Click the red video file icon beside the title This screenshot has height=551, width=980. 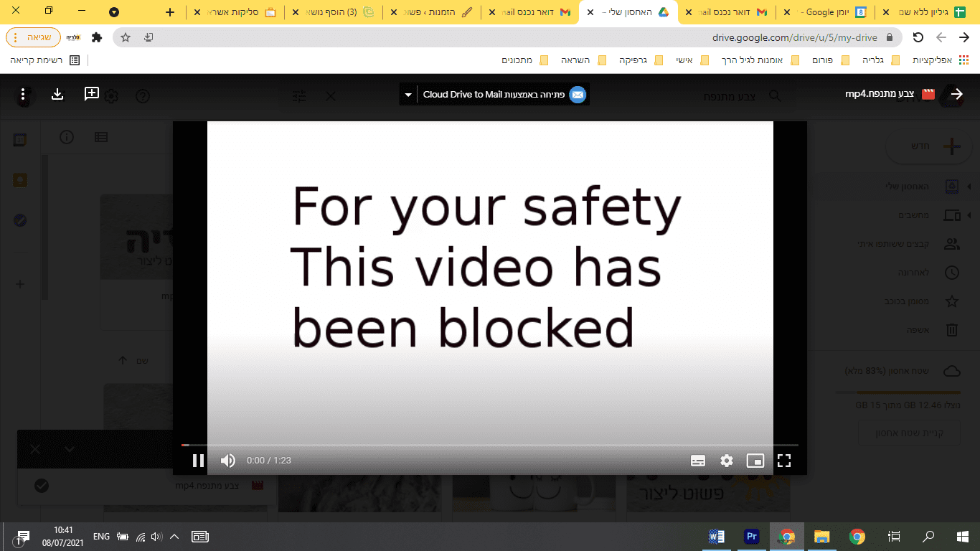tap(928, 94)
